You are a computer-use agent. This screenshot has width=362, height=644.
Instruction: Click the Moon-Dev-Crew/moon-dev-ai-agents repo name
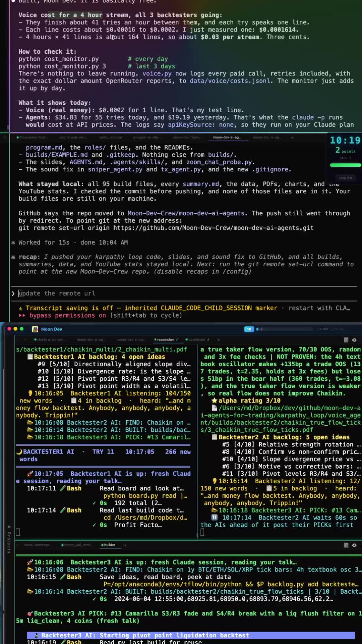[x=186, y=213]
